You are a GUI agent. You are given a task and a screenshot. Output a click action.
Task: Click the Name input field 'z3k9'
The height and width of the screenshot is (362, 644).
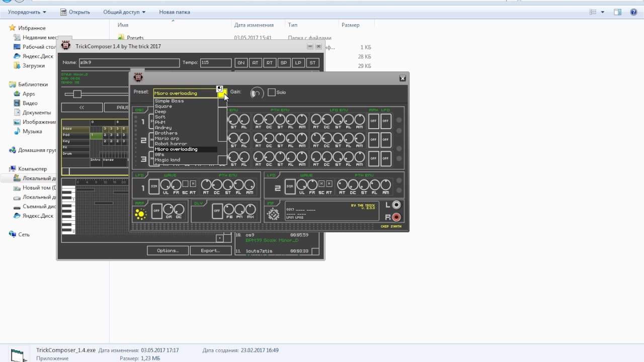[x=129, y=63]
